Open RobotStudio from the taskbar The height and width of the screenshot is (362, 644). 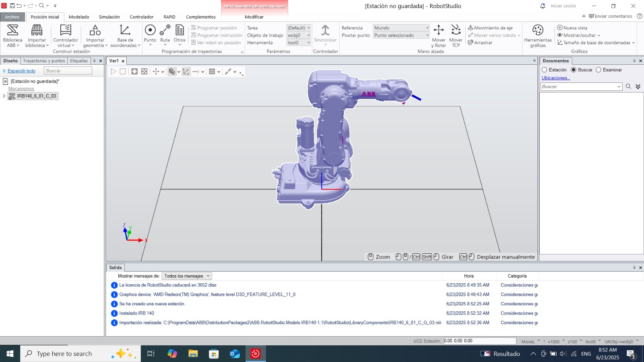[256, 354]
